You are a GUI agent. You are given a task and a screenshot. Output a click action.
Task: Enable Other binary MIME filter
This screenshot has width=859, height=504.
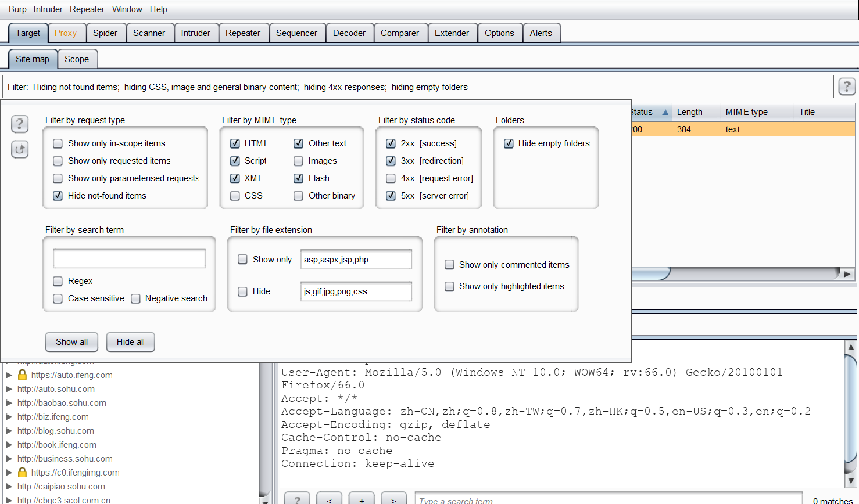point(298,196)
